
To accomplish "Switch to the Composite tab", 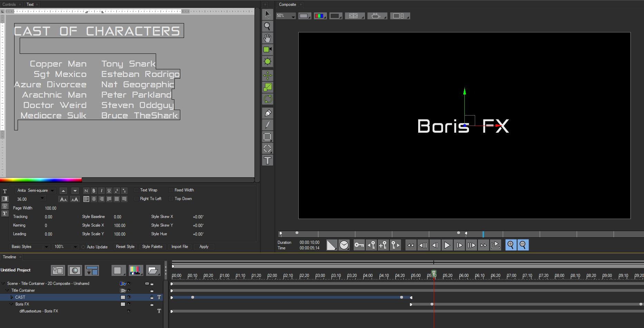I will click(x=288, y=4).
